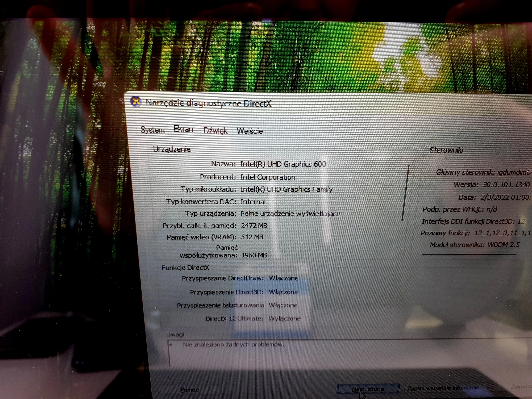Click the Pomoc button
532x399 pixels.
pos(189,389)
